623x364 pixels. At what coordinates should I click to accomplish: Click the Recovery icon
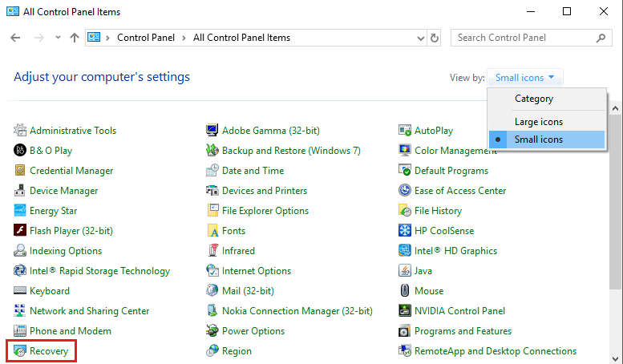pyautogui.click(x=20, y=351)
